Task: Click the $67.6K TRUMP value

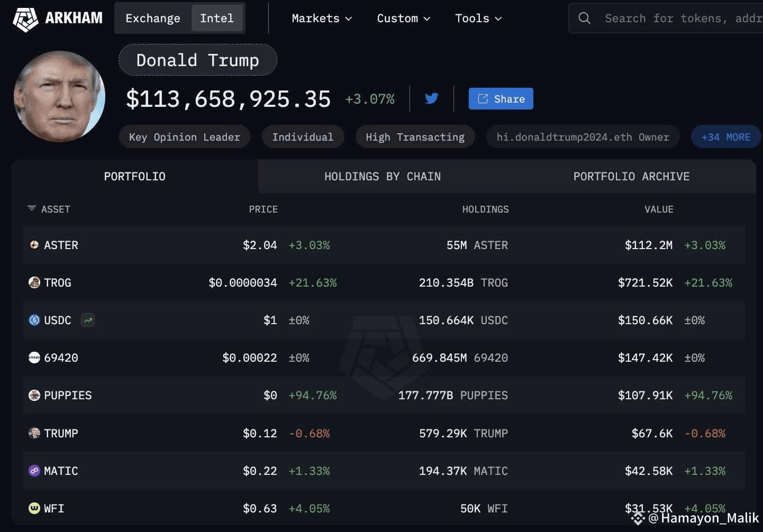Action: 652,433
